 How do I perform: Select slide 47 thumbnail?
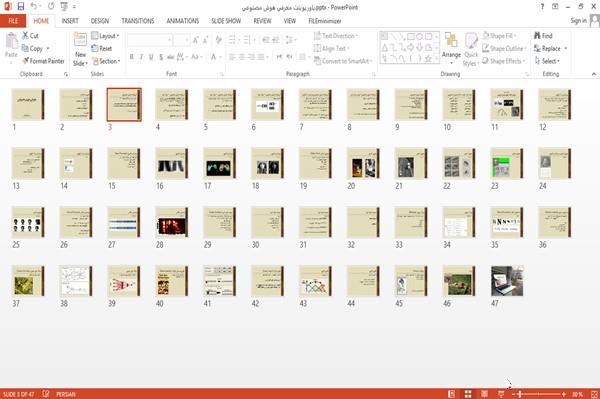coord(507,281)
